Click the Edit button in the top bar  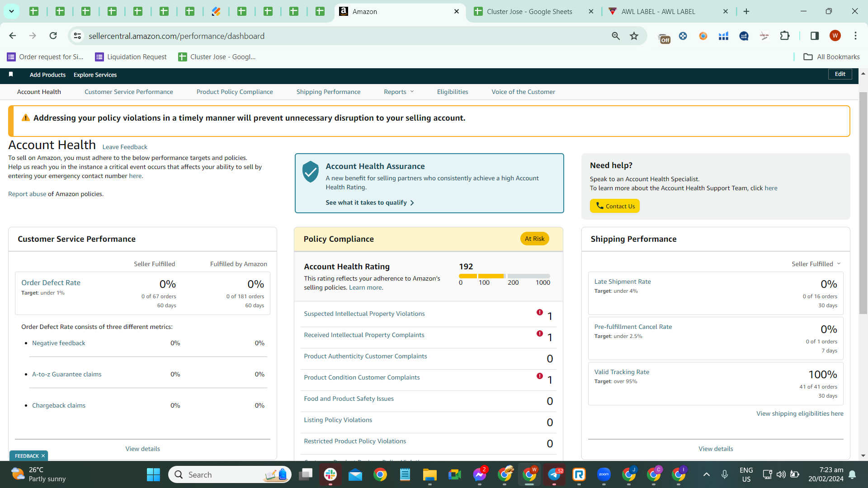click(x=840, y=74)
